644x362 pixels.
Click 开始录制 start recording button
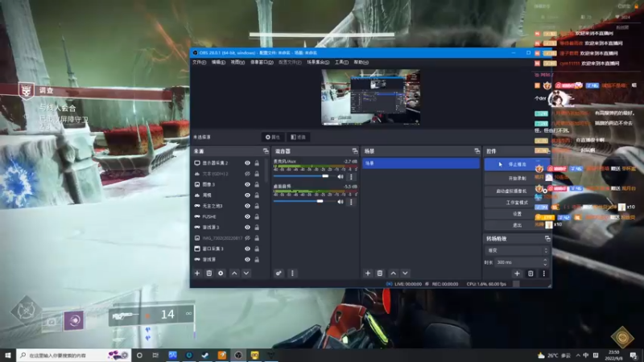coord(517,179)
